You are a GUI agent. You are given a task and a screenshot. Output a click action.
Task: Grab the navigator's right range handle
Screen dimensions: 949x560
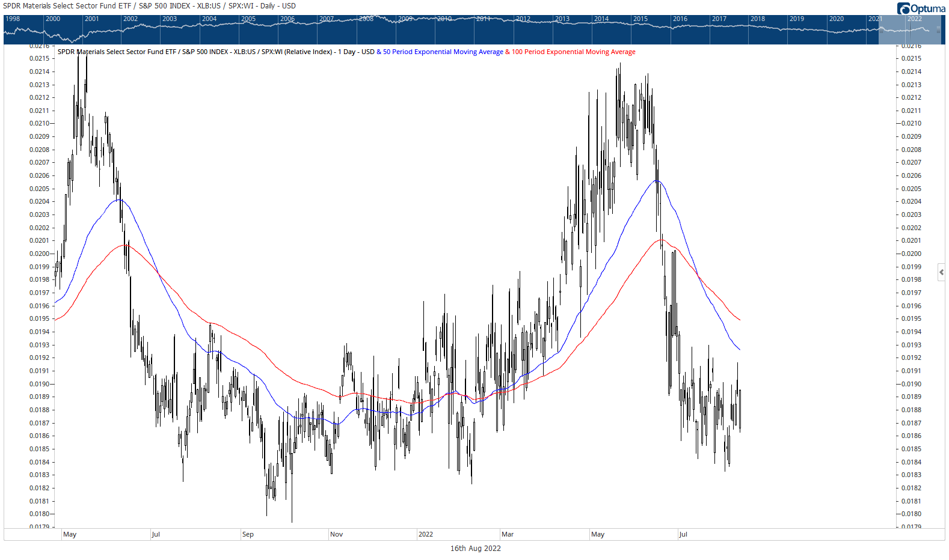(x=938, y=29)
